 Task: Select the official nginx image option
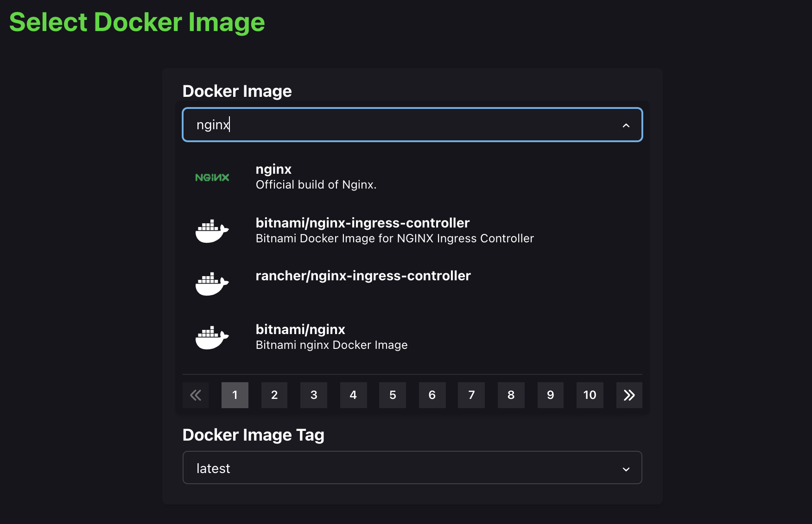[x=316, y=177]
